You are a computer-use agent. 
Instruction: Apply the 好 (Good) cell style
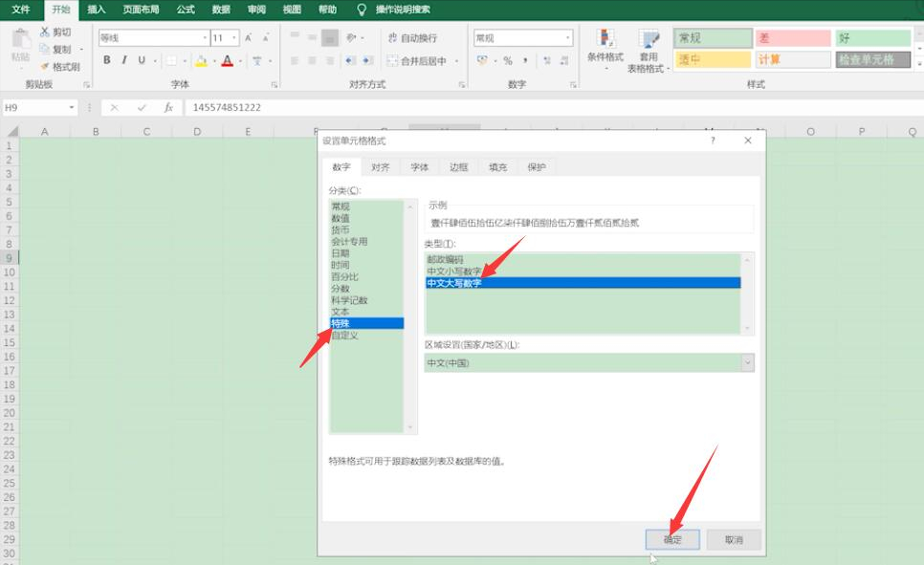tap(873, 37)
